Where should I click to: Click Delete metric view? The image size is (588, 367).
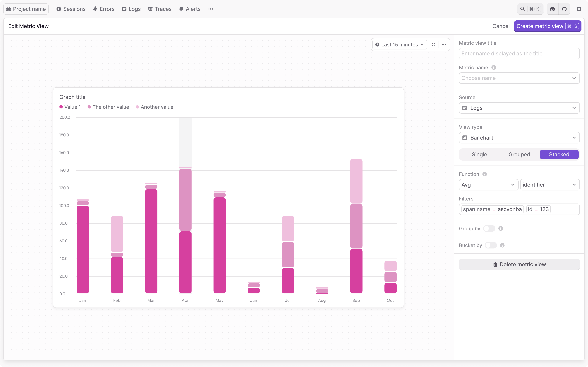519,264
